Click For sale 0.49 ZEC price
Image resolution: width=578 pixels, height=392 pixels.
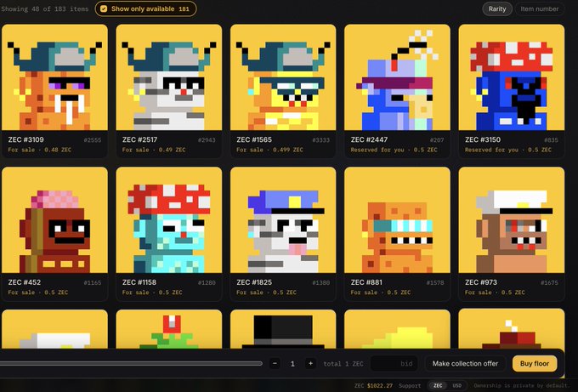point(154,150)
